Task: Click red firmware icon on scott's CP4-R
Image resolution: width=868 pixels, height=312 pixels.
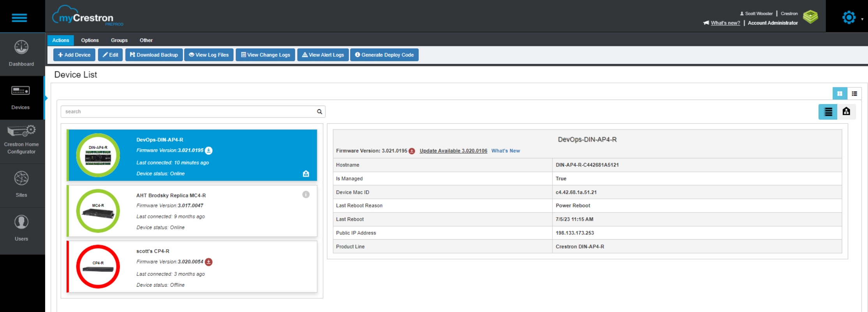Action: coord(209,262)
